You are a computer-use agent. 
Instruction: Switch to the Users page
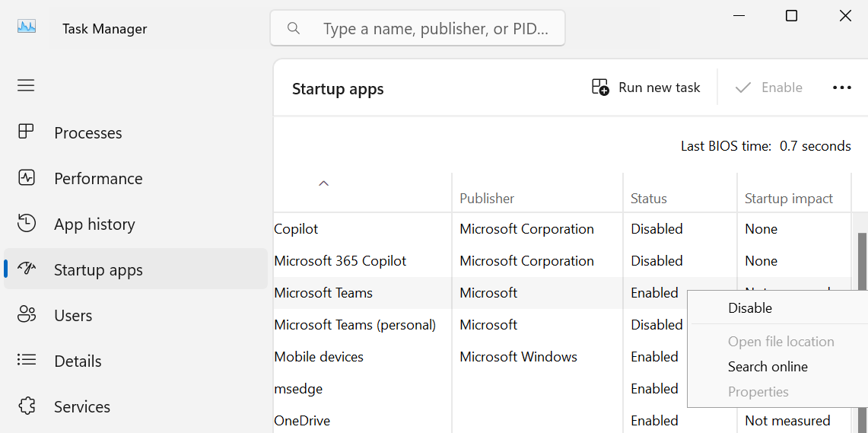pos(73,315)
